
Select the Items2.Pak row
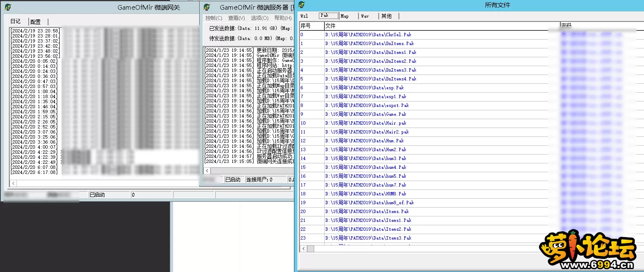point(471,229)
